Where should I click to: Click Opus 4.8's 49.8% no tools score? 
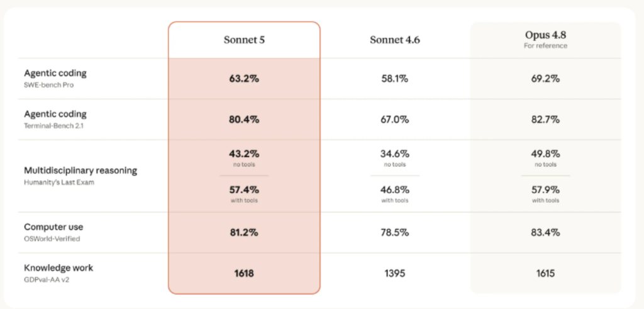coord(545,154)
